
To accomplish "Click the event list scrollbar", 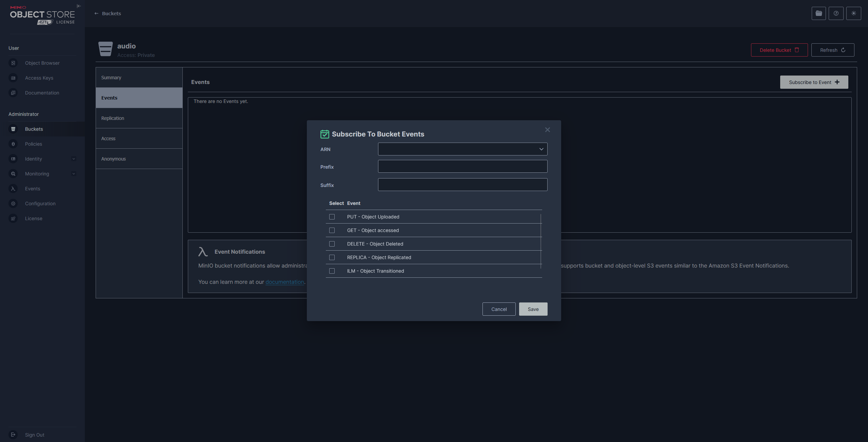I will pos(541,241).
